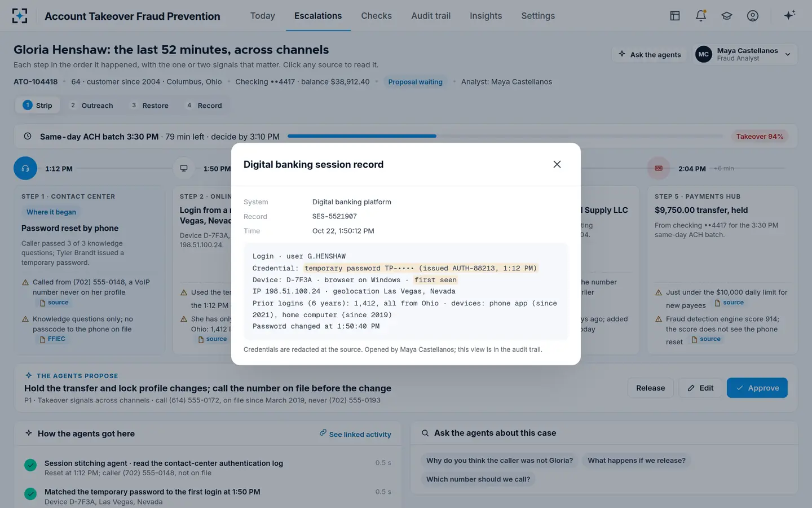The width and height of the screenshot is (812, 508).
Task: Click the green check beside Session stitching agent
Action: click(x=30, y=465)
